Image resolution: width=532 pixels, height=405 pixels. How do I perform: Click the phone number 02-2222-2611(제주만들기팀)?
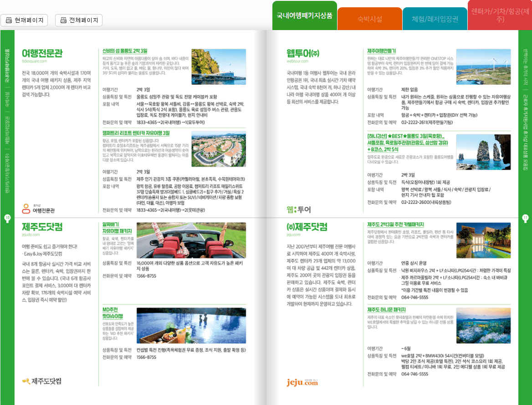click(x=427, y=123)
